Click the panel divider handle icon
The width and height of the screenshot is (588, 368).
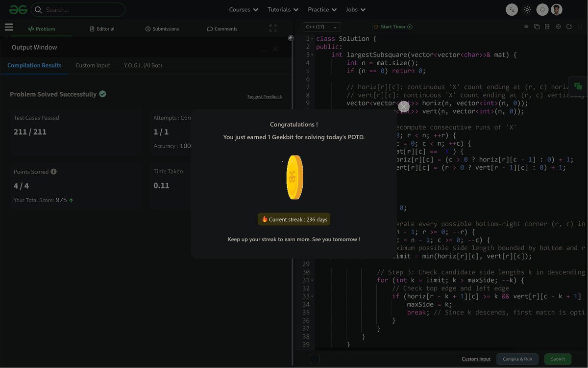pyautogui.click(x=291, y=38)
